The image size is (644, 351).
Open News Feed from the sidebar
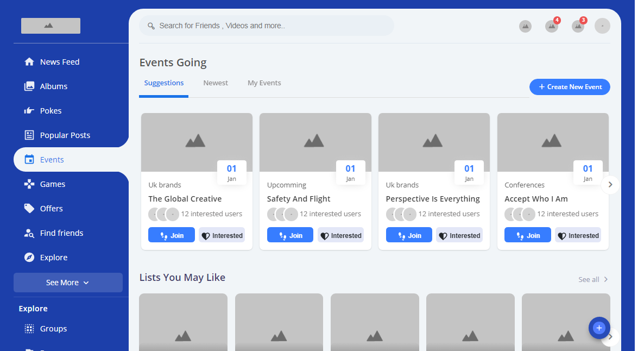pyautogui.click(x=59, y=62)
